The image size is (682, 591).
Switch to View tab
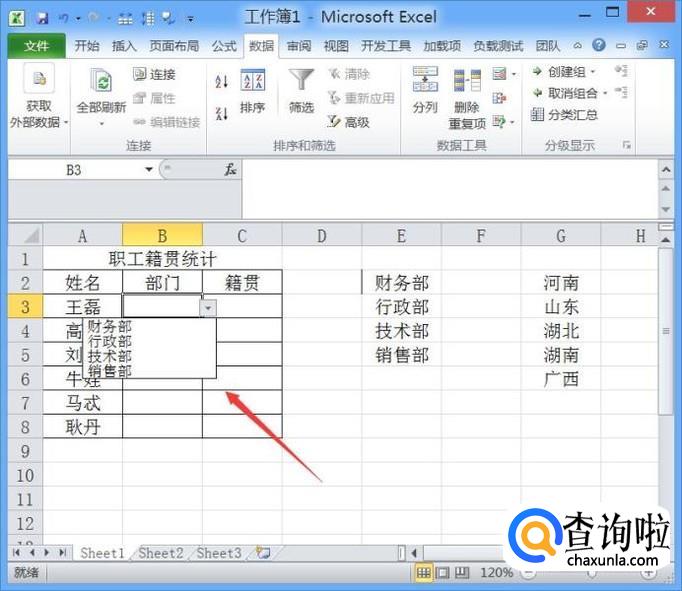pos(336,46)
